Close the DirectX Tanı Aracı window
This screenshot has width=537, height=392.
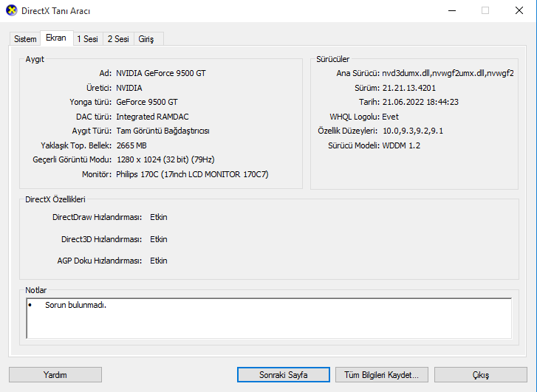click(519, 10)
